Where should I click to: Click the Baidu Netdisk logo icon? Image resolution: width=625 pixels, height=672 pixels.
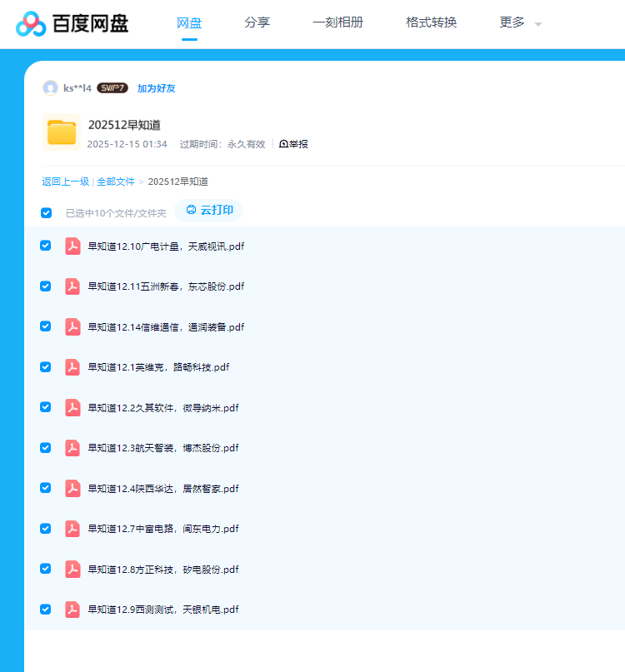(x=32, y=24)
